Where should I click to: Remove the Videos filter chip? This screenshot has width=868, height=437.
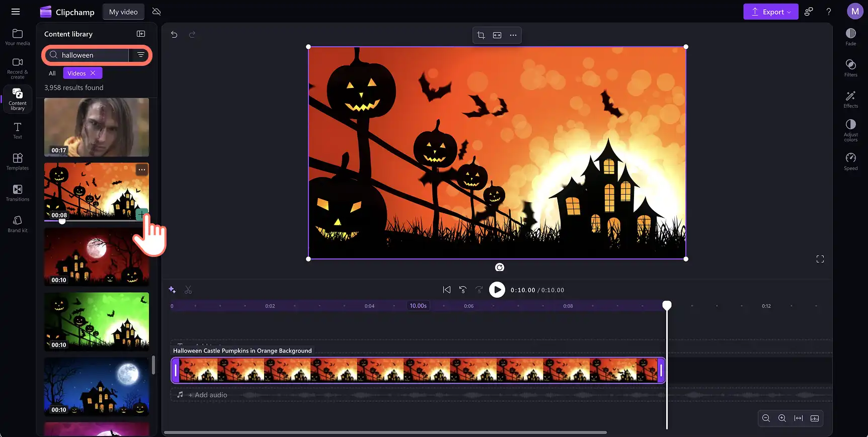93,73
